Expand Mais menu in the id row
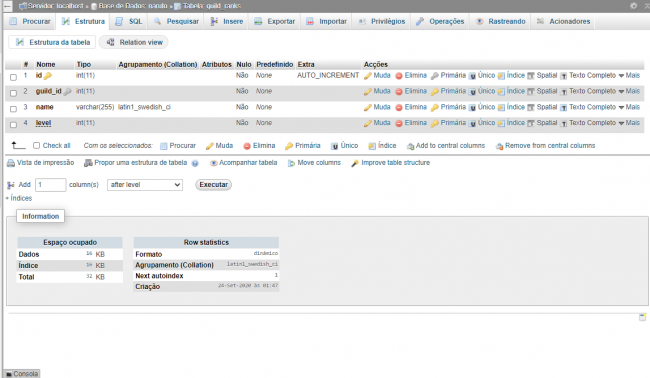Image resolution: width=650 pixels, height=378 pixels. coord(629,75)
